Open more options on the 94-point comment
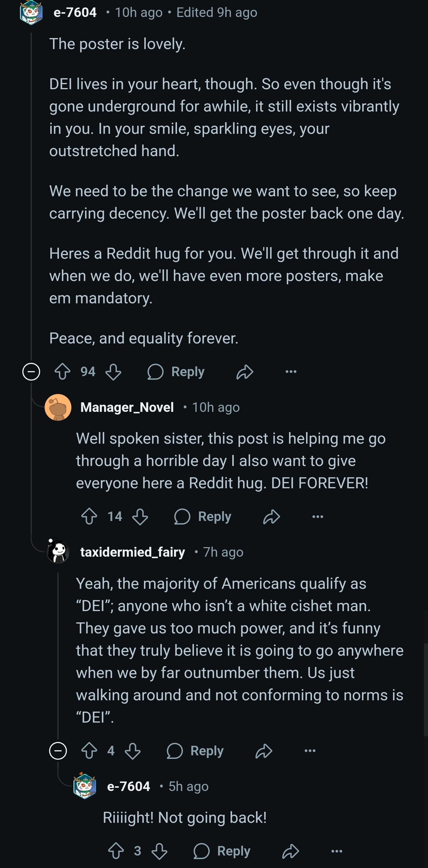The width and height of the screenshot is (428, 868). click(291, 372)
